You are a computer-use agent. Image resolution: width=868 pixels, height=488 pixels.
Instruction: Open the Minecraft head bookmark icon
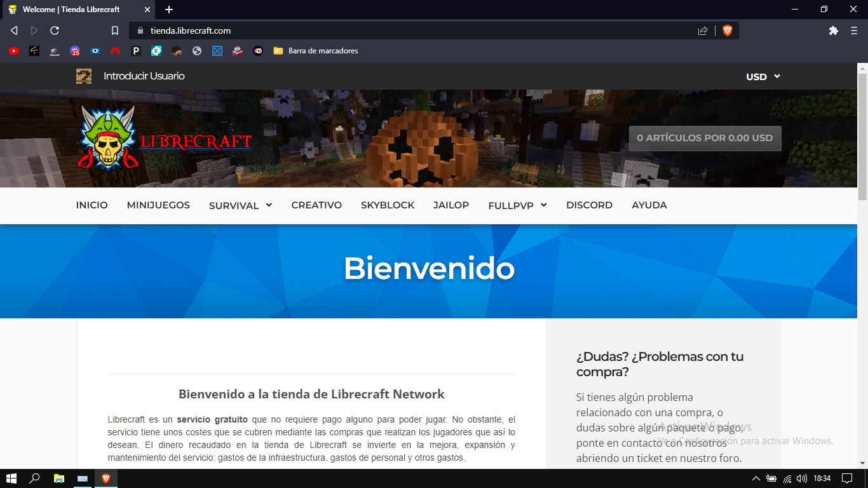click(177, 51)
